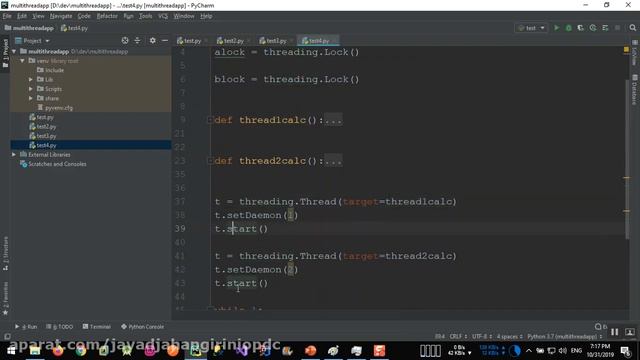Open the Refactor menu
Viewport: 640px width, 360px height.
pos(107,16)
